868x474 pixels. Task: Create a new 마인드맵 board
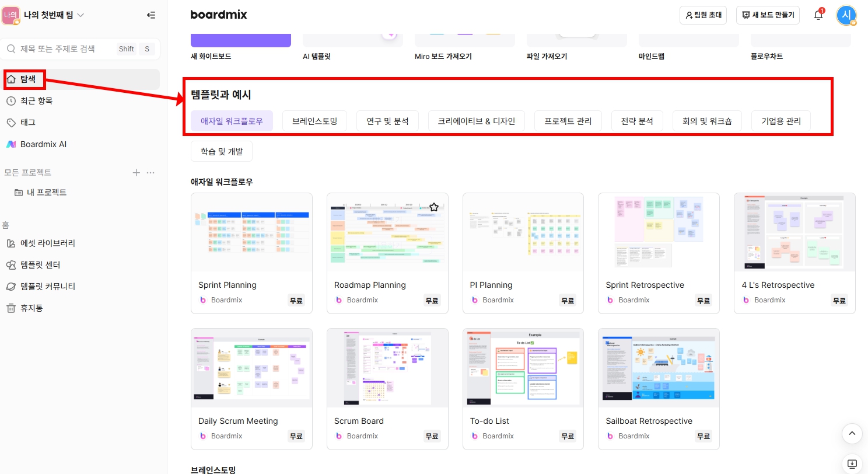pyautogui.click(x=688, y=38)
